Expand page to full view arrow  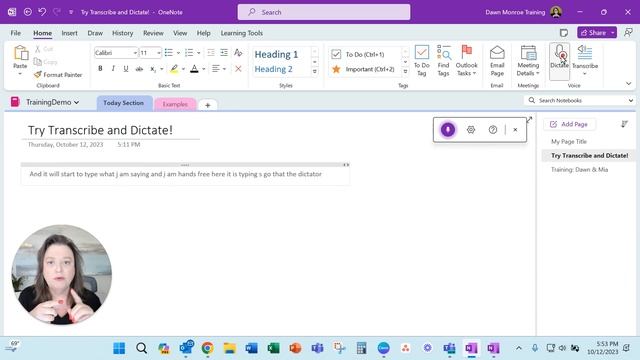pos(529,120)
